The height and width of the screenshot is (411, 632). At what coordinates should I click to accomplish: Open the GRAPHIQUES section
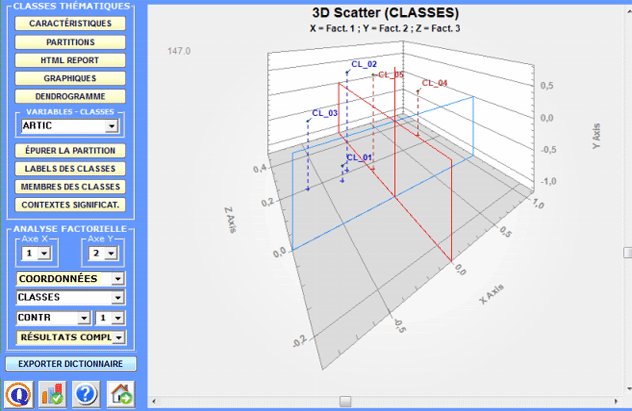click(x=70, y=78)
